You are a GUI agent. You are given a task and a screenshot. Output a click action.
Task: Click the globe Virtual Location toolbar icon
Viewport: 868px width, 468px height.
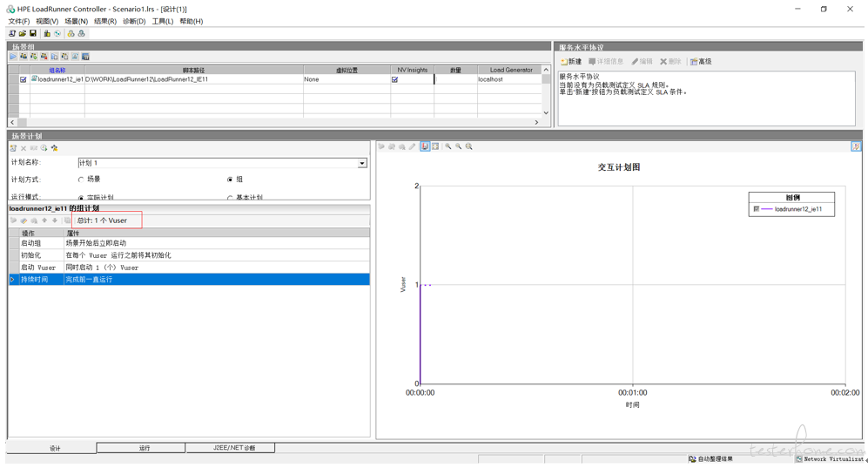point(57,34)
